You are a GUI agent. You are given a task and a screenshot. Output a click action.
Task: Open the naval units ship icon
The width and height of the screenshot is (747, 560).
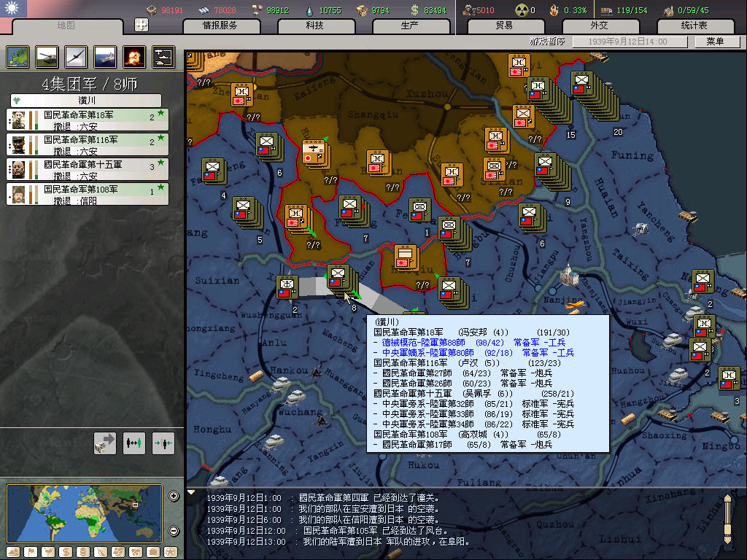coord(105,56)
